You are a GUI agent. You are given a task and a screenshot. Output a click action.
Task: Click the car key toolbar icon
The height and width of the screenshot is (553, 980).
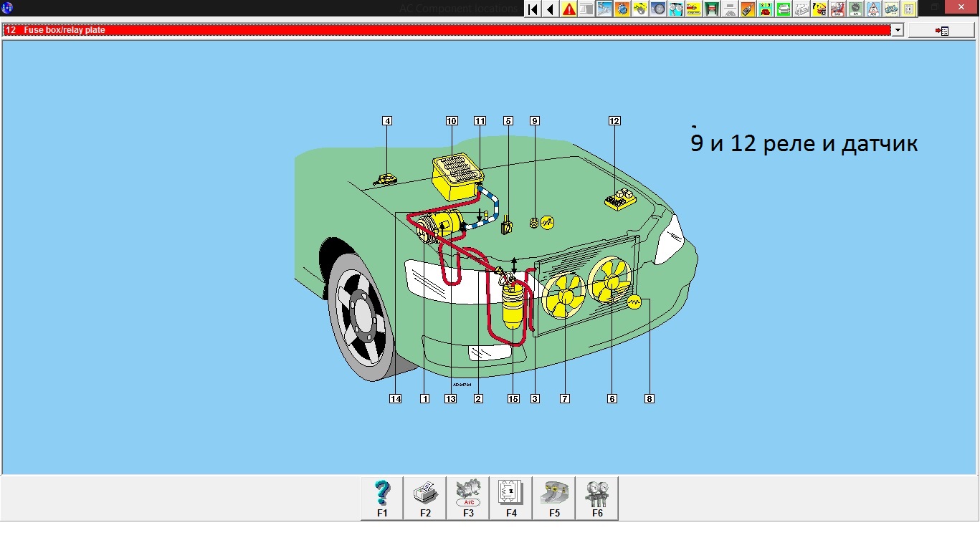click(748, 9)
